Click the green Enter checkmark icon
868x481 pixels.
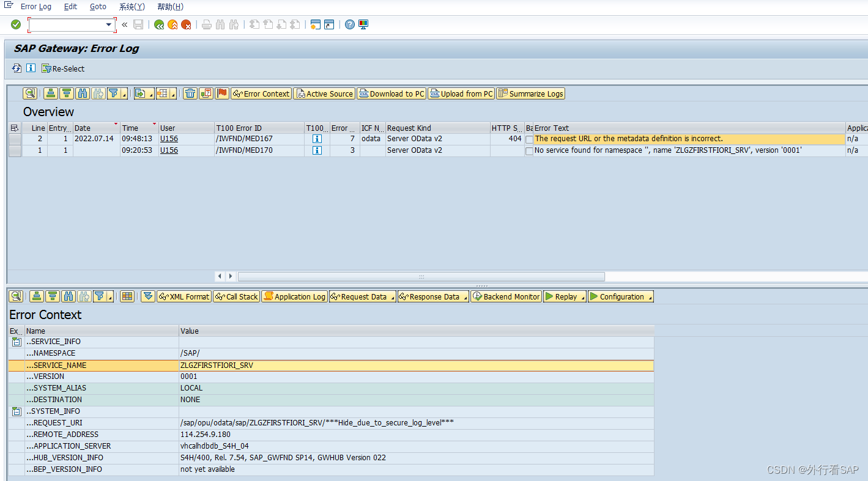[16, 24]
